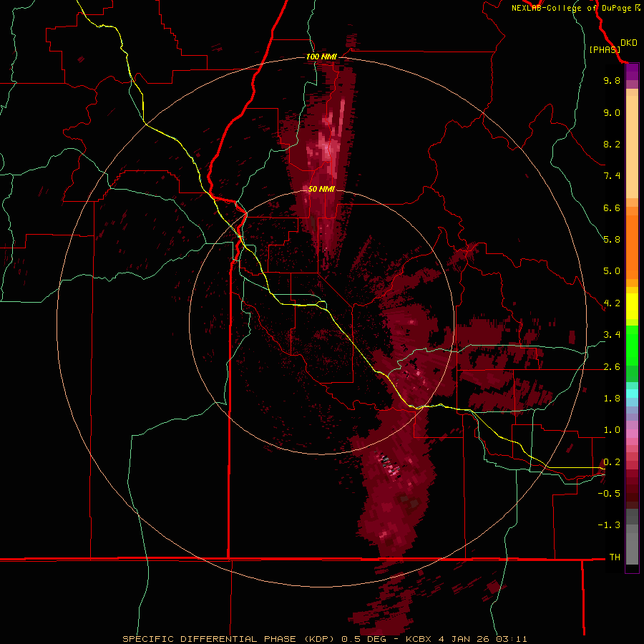Click the 4 JAN 26 date text

click(x=465, y=639)
